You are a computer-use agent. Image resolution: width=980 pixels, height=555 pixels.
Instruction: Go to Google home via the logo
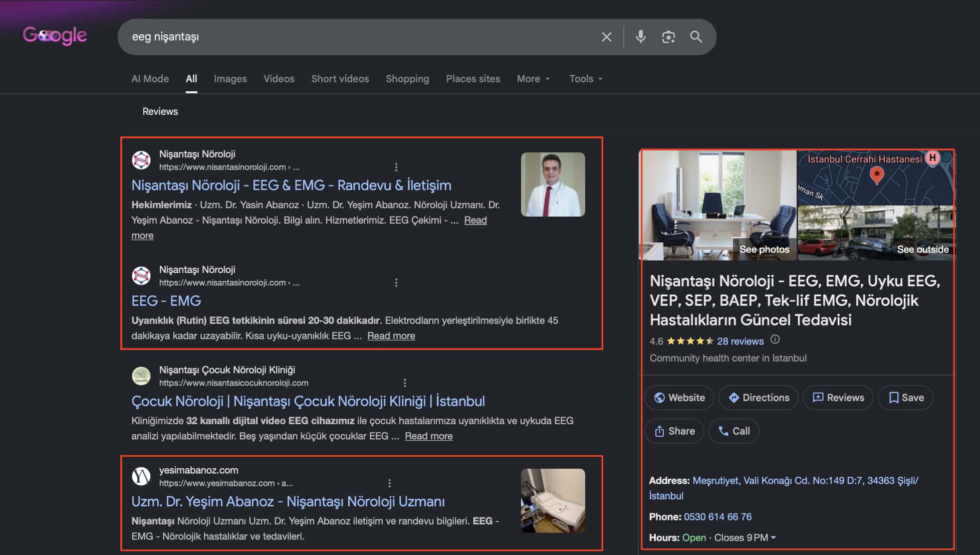pos(55,36)
